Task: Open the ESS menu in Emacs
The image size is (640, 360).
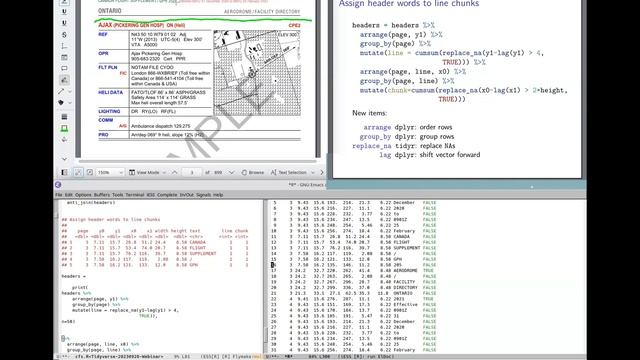Action: (151, 195)
